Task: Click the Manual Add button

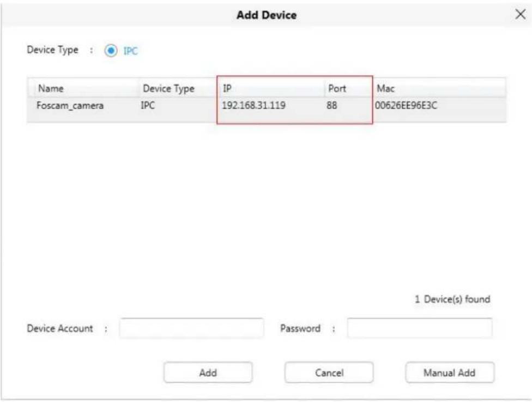Action: pos(450,373)
